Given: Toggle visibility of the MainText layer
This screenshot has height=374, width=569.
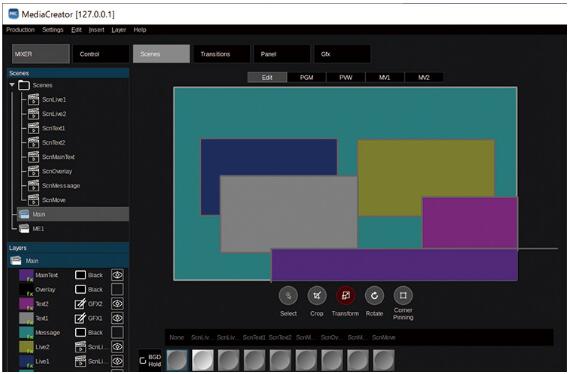Looking at the screenshot, I should pos(117,275).
